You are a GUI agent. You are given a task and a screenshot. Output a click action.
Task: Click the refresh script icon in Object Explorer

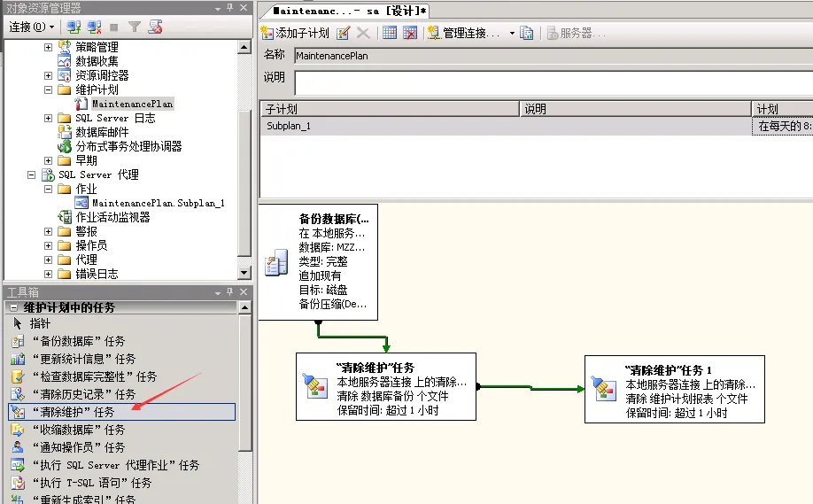pos(155,27)
